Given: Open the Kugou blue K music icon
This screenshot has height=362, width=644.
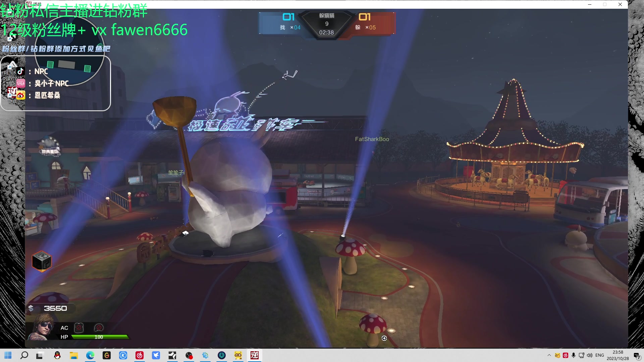Looking at the screenshot, I should pyautogui.click(x=123, y=355).
